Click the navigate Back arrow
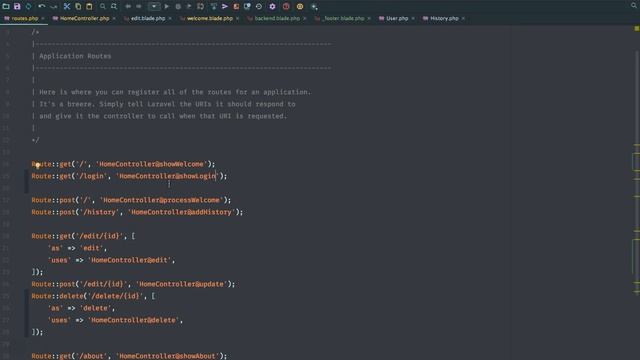This screenshot has width=640, height=360. click(128, 7)
